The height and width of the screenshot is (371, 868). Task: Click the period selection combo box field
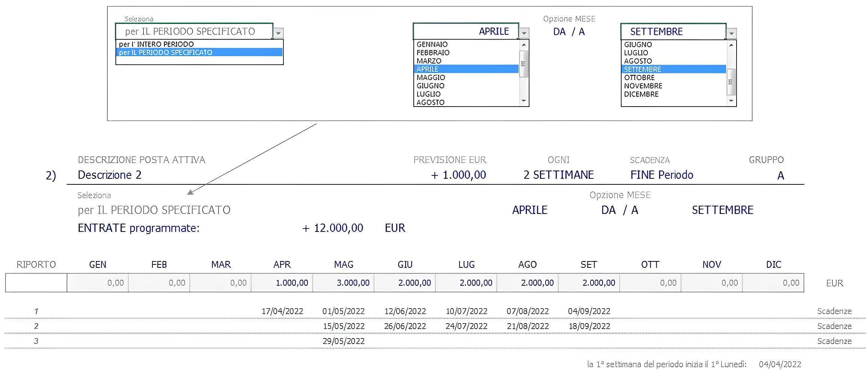(x=194, y=31)
